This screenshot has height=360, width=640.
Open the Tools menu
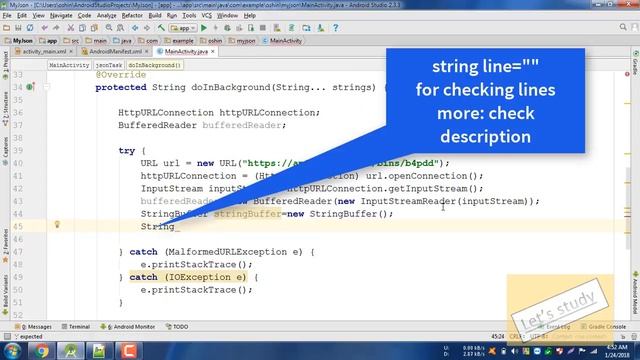[x=189, y=16]
